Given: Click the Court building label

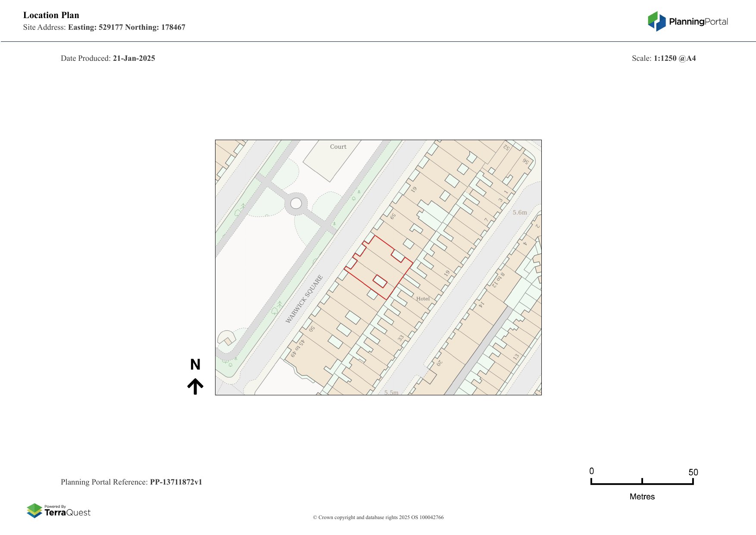Looking at the screenshot, I should [x=338, y=147].
